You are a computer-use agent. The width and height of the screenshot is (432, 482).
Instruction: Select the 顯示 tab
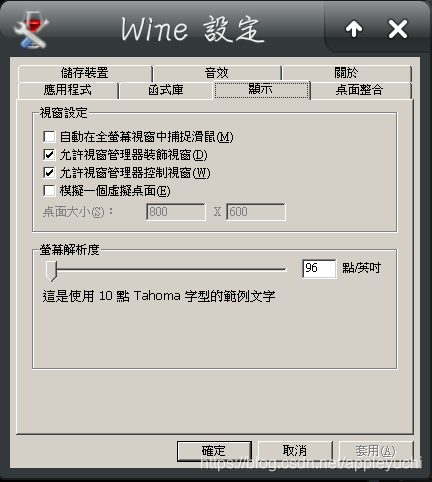pyautogui.click(x=261, y=90)
